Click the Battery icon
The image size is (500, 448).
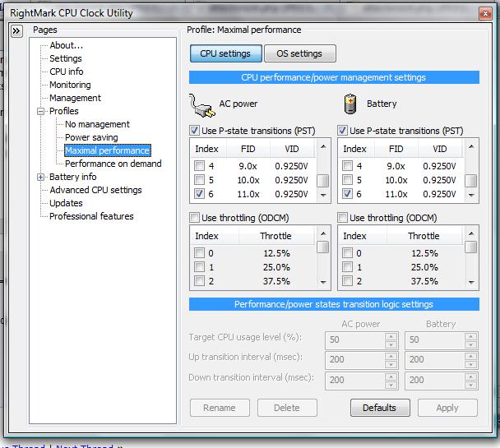tap(350, 104)
